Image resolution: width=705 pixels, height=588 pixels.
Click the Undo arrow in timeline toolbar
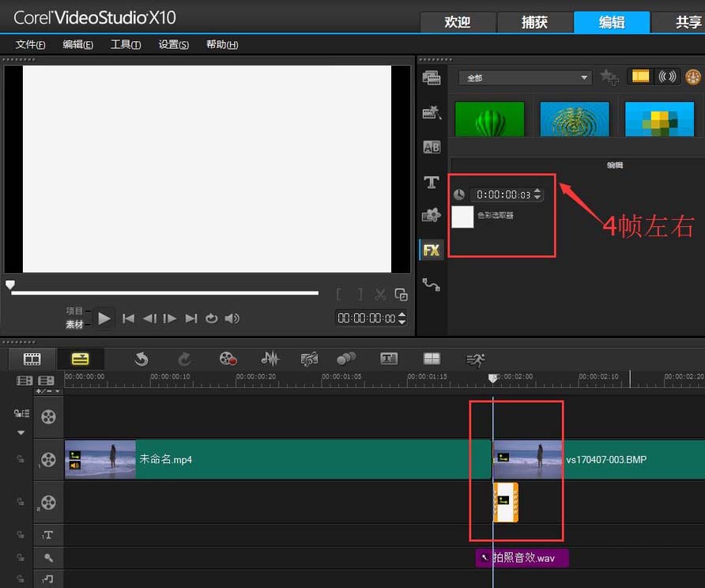tap(141, 359)
